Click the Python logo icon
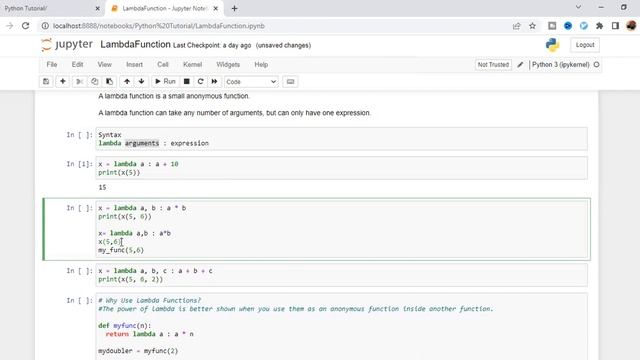The height and width of the screenshot is (360, 640). tap(552, 45)
